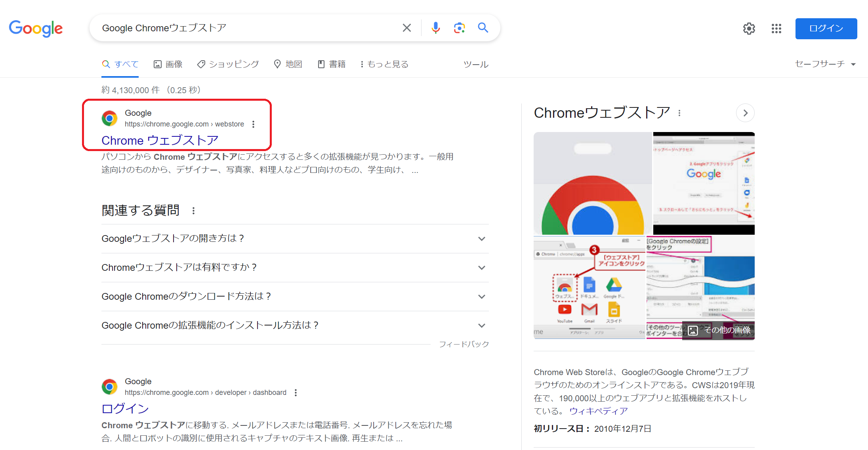Click the 初リリース日 label
868x450 pixels.
(562, 429)
